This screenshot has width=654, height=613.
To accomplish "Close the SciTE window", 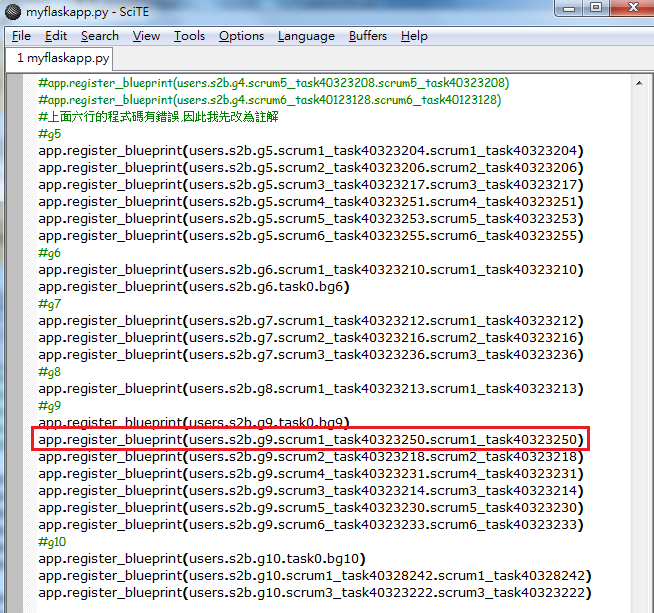I will [632, 8].
